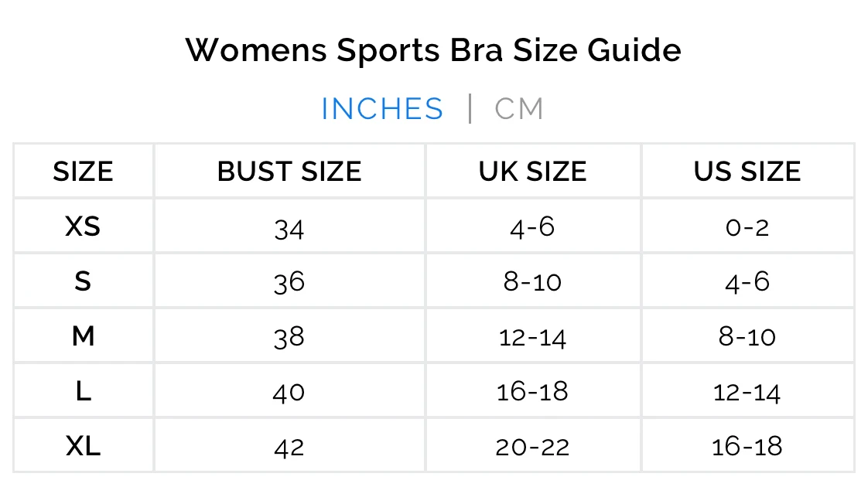Choose the M size row label
This screenshot has height=487, width=868.
83,336
